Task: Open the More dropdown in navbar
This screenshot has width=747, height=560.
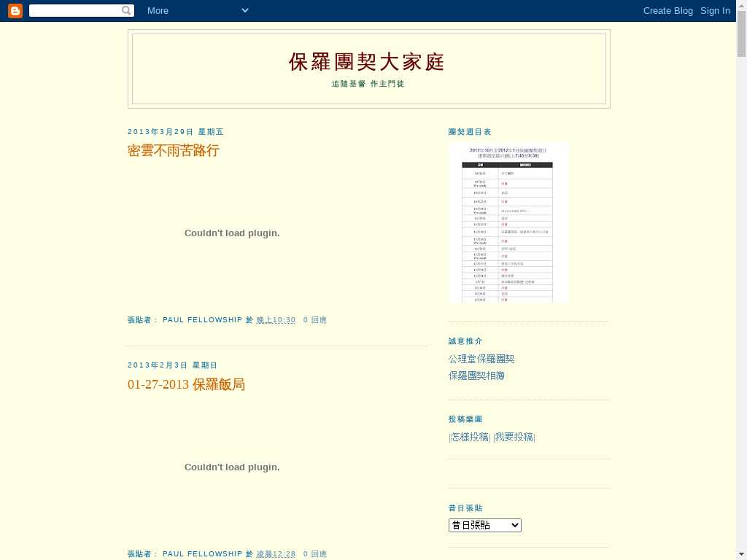Action: click(197, 10)
